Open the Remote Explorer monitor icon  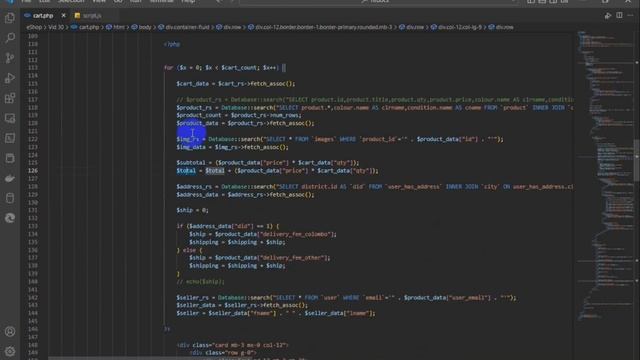click(x=10, y=118)
